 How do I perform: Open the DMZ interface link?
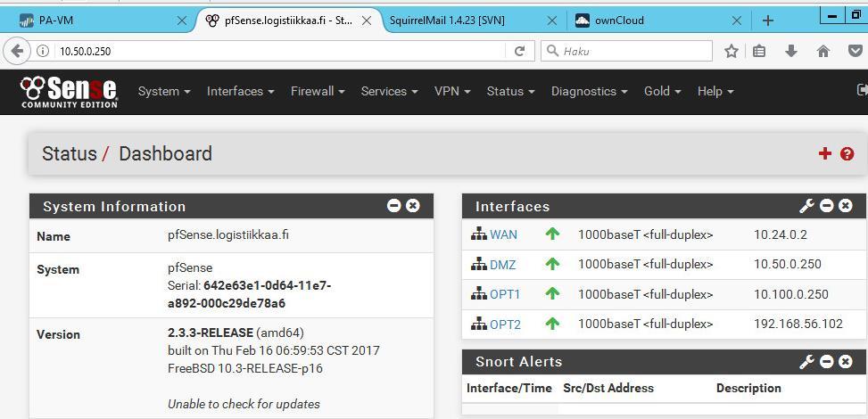coord(502,265)
